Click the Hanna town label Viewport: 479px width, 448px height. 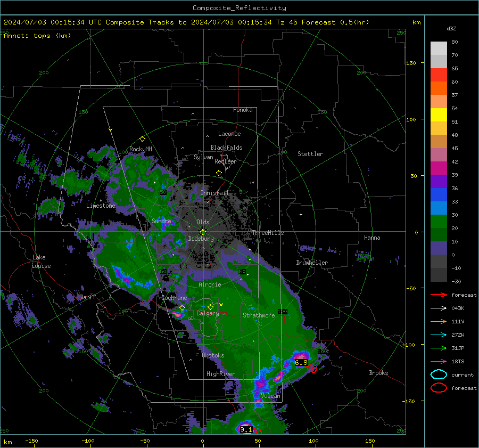[x=372, y=238]
